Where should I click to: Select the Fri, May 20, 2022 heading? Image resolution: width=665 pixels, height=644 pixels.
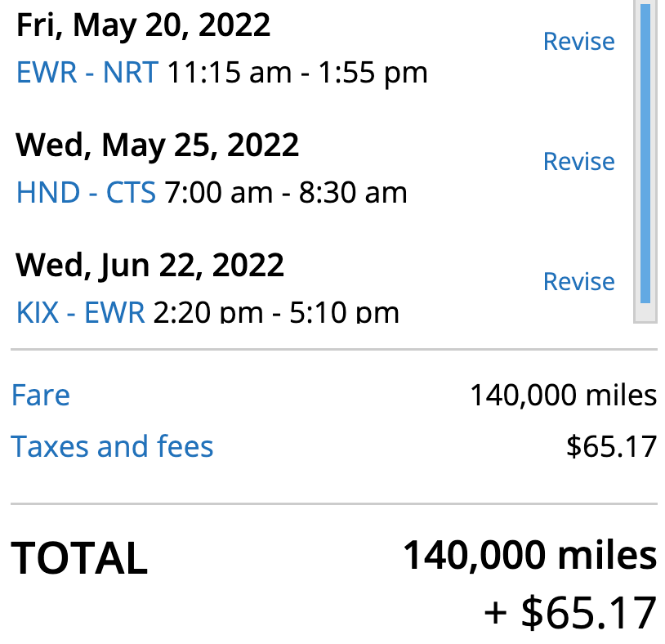coord(141,25)
